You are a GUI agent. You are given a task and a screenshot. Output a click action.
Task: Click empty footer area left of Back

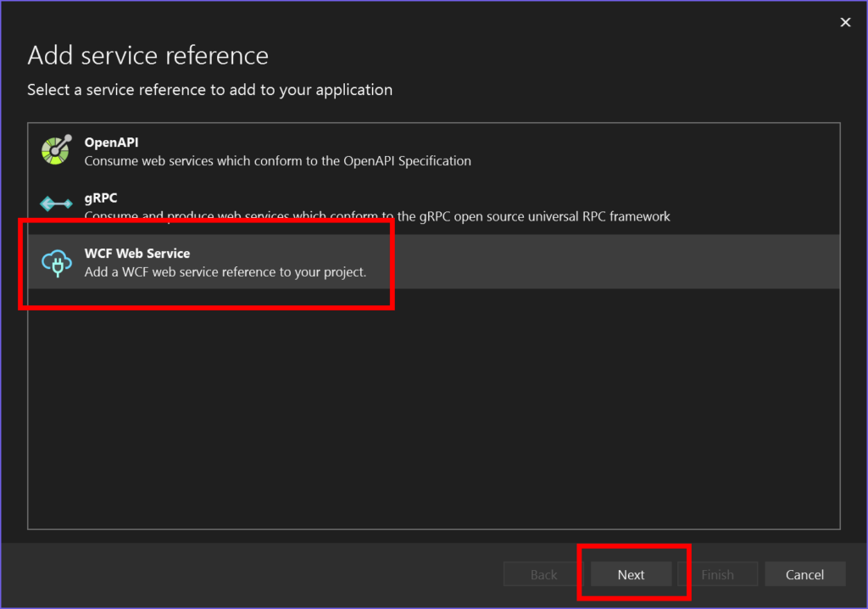[254, 574]
